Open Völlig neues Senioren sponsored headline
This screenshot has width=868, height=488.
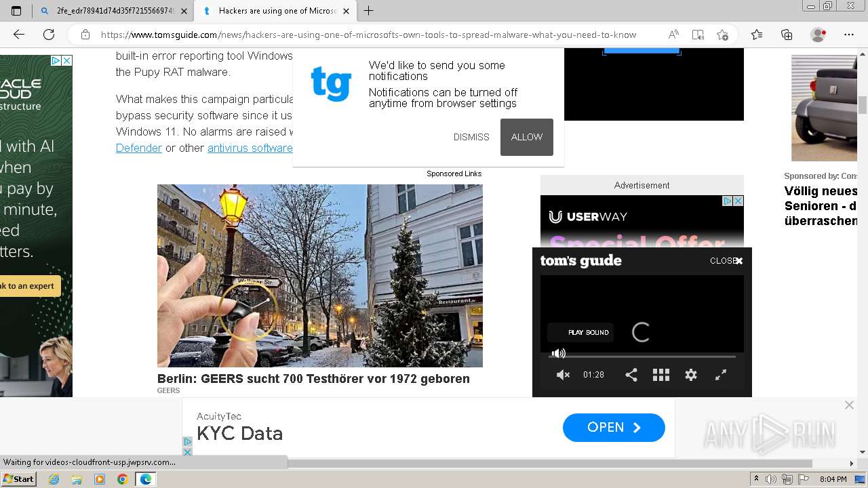tap(821, 206)
